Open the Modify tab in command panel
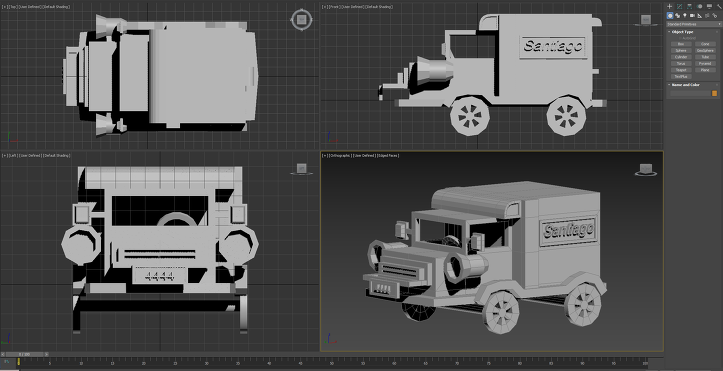723x371 pixels. coord(680,6)
